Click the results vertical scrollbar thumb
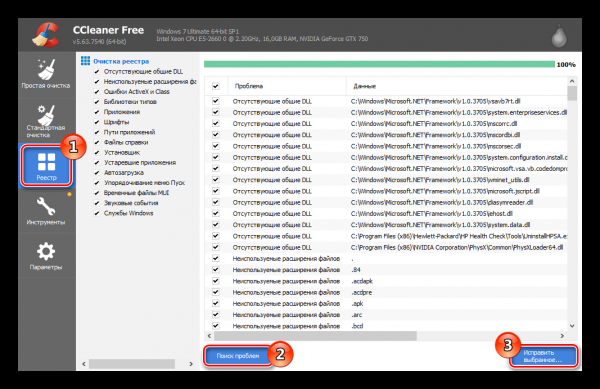This screenshot has width=600, height=389. click(x=572, y=93)
